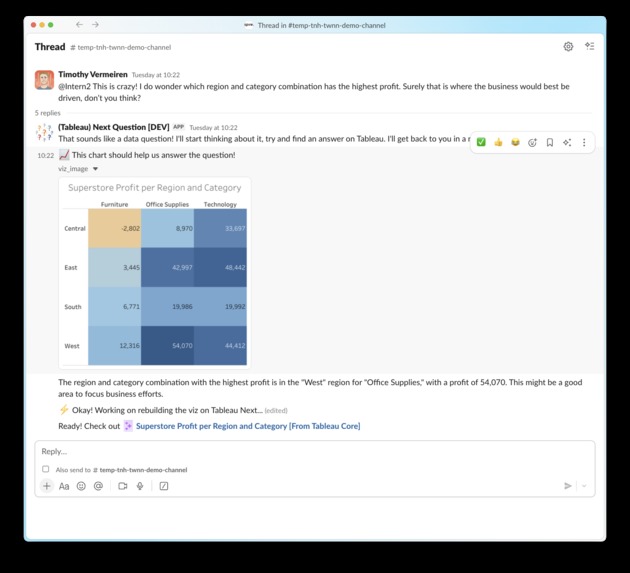Click the sparkle AI action icon on message
Image resolution: width=630 pixels, height=573 pixels.
[567, 142]
